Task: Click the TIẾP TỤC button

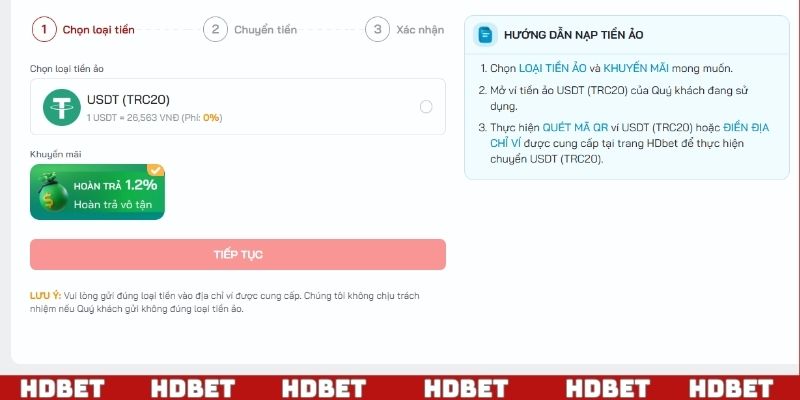Action: point(238,255)
